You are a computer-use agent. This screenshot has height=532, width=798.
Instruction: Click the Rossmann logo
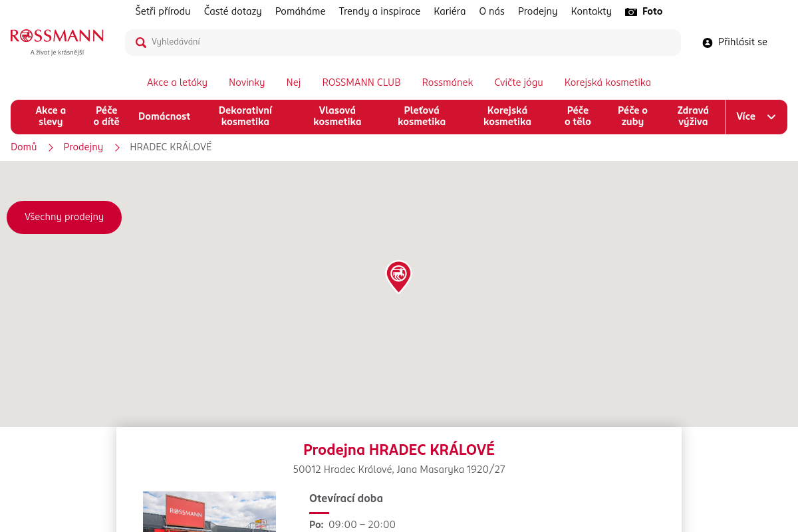tap(57, 42)
